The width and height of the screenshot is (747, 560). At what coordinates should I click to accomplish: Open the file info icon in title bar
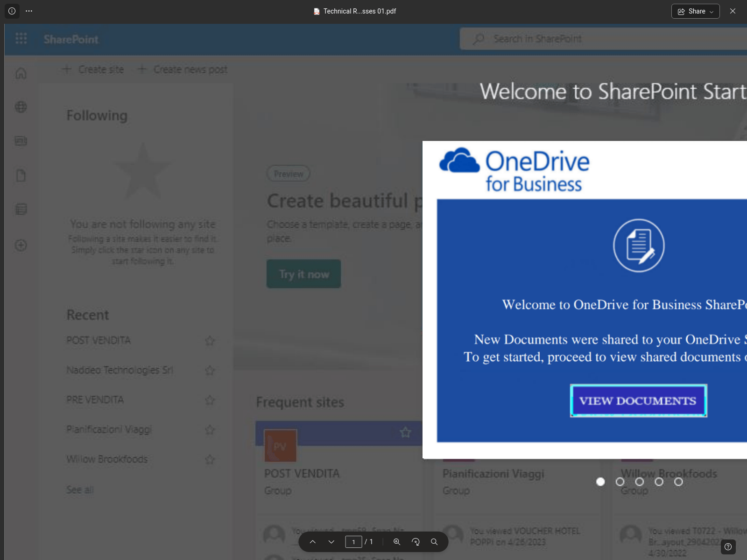click(12, 11)
